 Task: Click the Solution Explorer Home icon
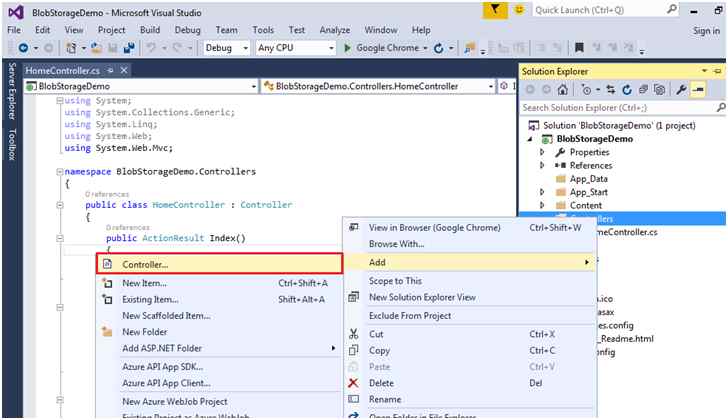tap(563, 90)
